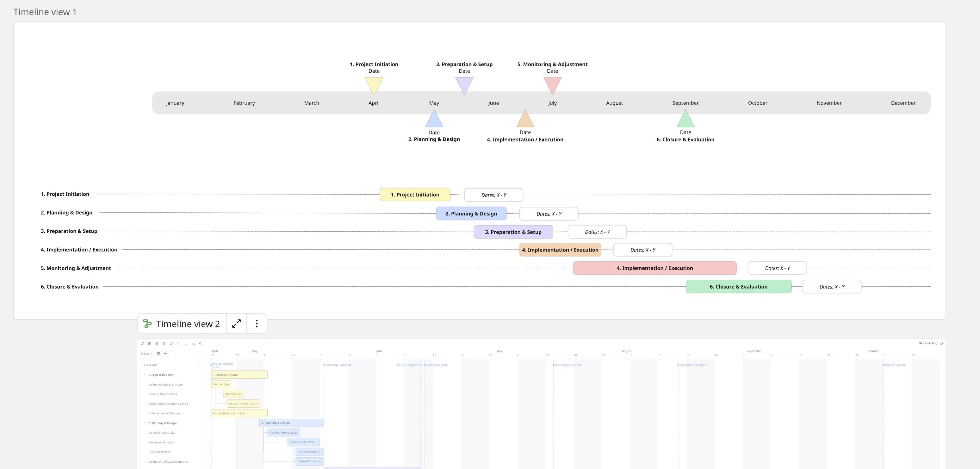Export the timeline with the download icon
This screenshot has width=980, height=469.
coord(194,344)
